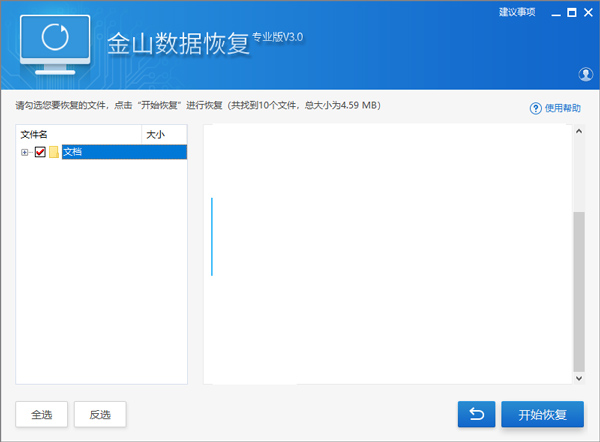Click the preview scrollbar up arrow
Screen dimensions: 600x442
coord(579,131)
